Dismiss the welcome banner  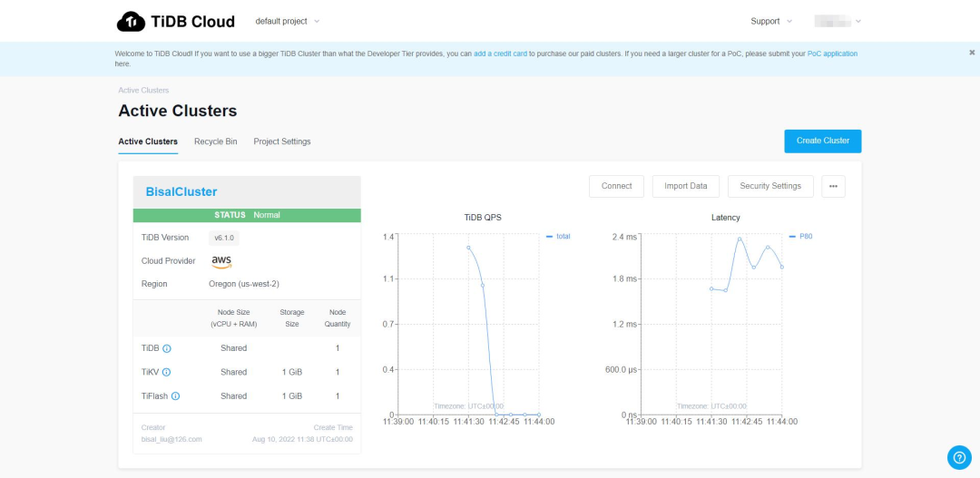tap(972, 53)
